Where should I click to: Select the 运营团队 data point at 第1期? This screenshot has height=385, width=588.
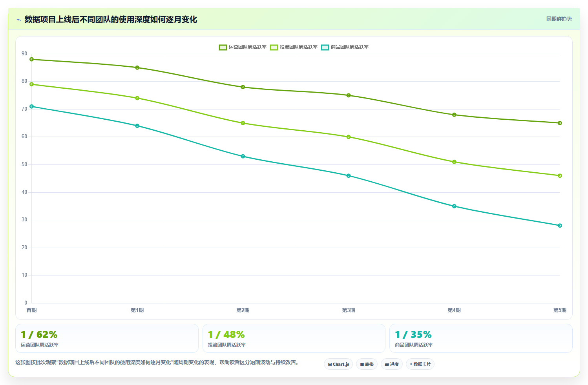[137, 68]
